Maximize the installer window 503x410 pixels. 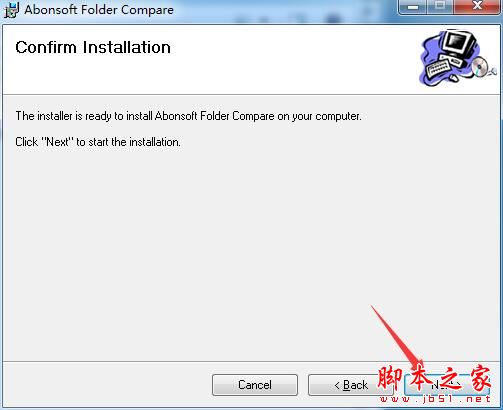click(x=441, y=7)
